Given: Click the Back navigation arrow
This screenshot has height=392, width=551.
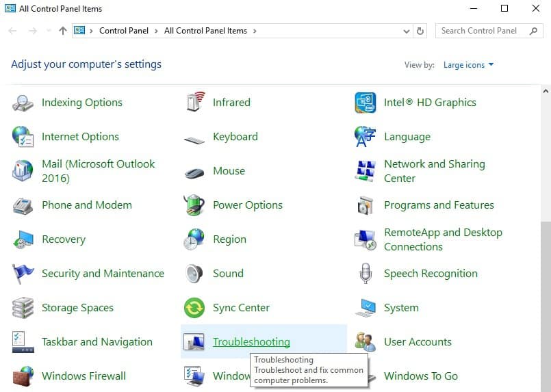Looking at the screenshot, I should (x=12, y=31).
